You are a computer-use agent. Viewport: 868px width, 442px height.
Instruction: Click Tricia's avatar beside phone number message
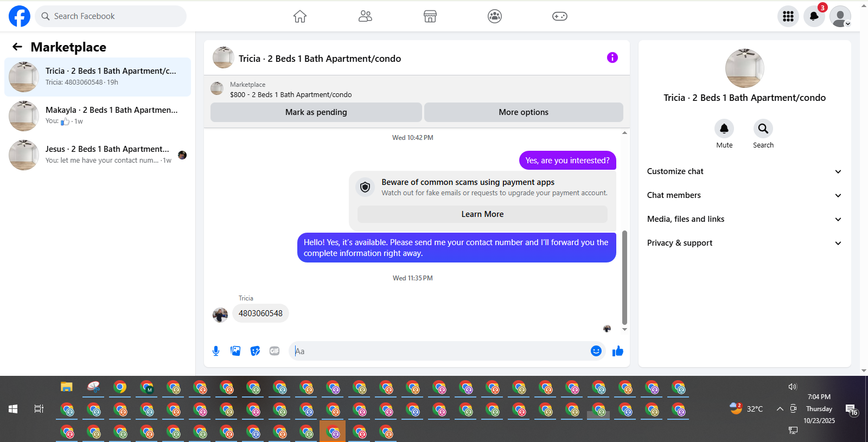220,315
